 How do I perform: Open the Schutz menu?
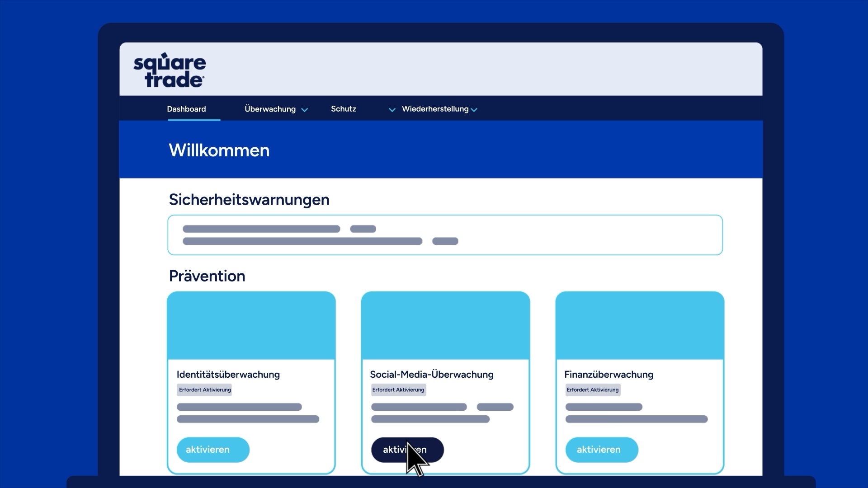[344, 109]
